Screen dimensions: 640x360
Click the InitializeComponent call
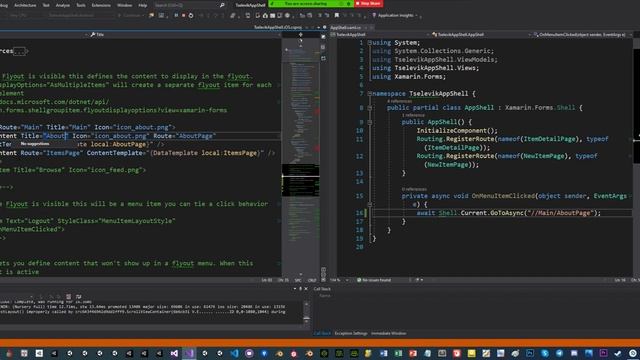(x=457, y=131)
